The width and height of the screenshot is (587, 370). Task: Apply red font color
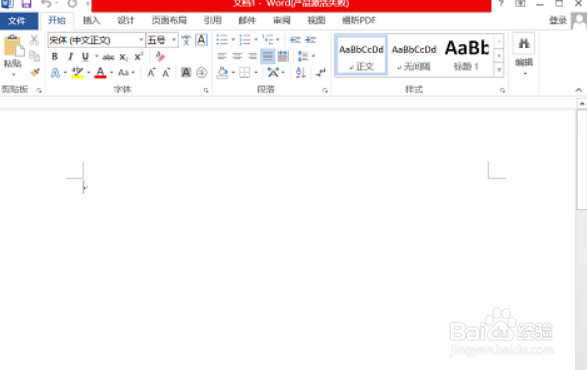(100, 72)
